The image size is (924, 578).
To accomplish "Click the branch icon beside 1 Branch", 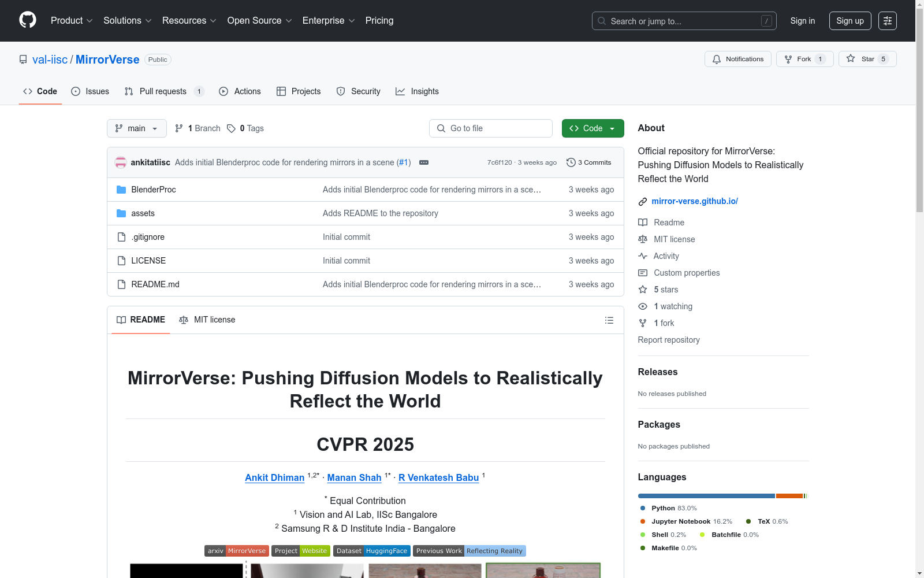I will pyautogui.click(x=179, y=128).
